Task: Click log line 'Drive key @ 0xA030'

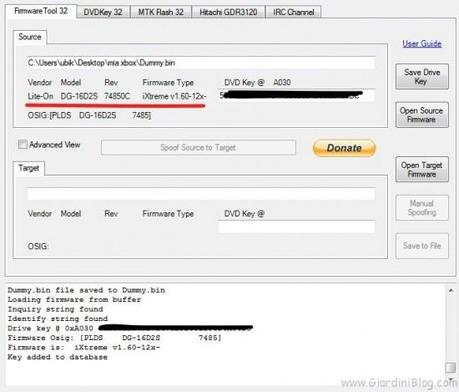Action: click(x=50, y=328)
